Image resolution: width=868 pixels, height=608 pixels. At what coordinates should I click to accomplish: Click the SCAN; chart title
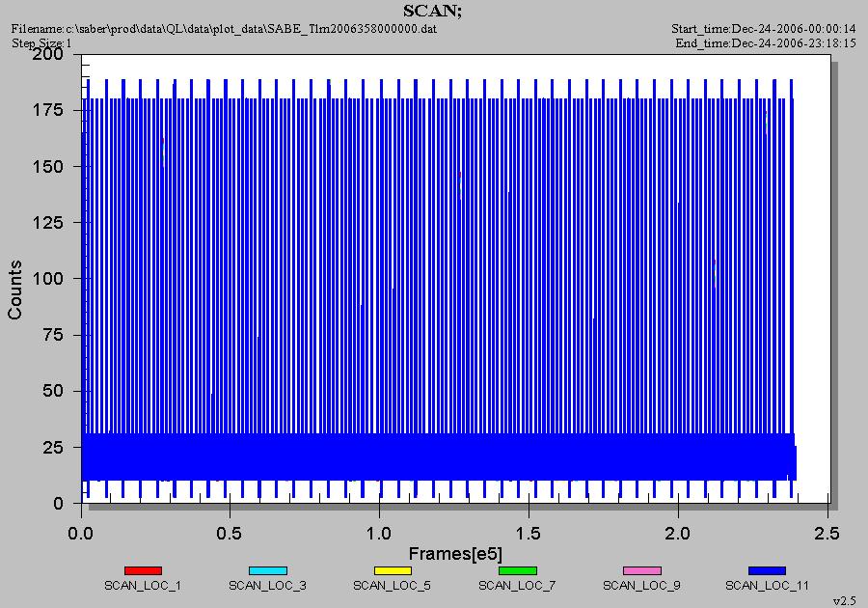[x=432, y=11]
